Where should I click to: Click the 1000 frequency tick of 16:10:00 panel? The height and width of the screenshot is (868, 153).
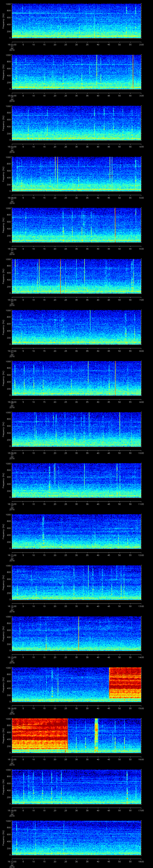8,464
